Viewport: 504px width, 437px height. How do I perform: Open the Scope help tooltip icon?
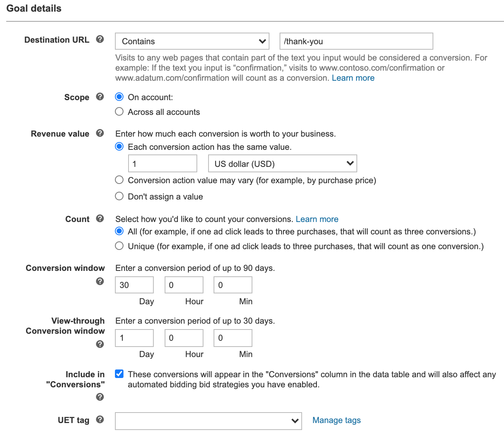[100, 97]
